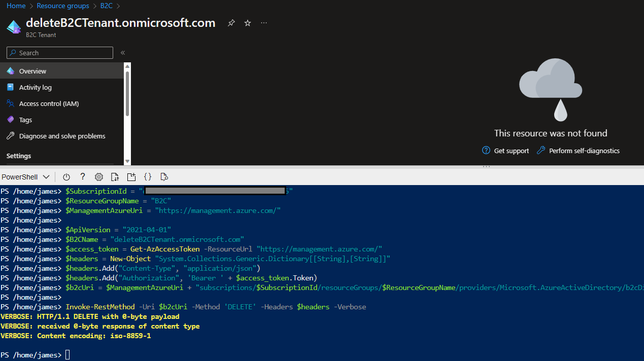Click the headers.Add Content-Type line

(x=130, y=268)
